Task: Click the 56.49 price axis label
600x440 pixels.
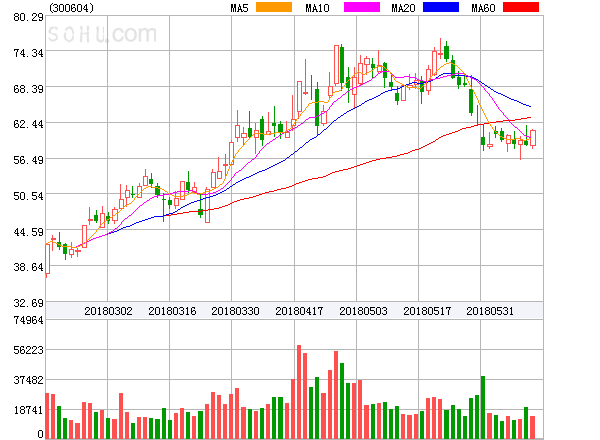Action: (28, 160)
